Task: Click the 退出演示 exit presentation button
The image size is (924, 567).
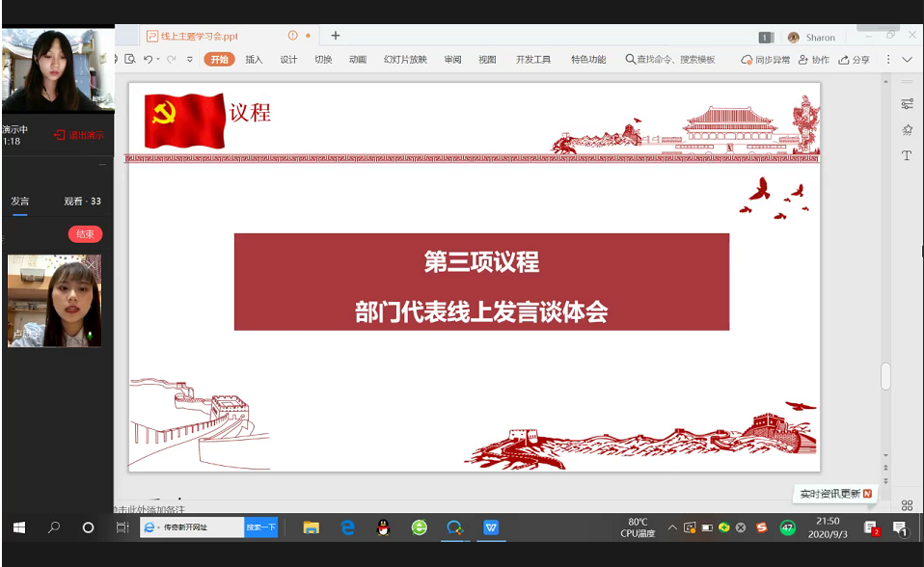Action: [x=79, y=135]
